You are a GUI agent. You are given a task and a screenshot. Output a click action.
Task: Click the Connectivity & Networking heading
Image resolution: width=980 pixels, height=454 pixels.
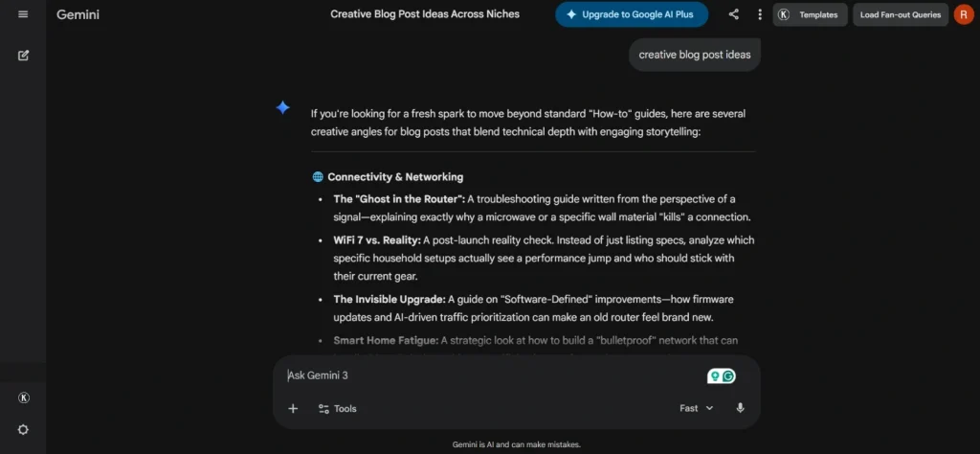coord(395,177)
